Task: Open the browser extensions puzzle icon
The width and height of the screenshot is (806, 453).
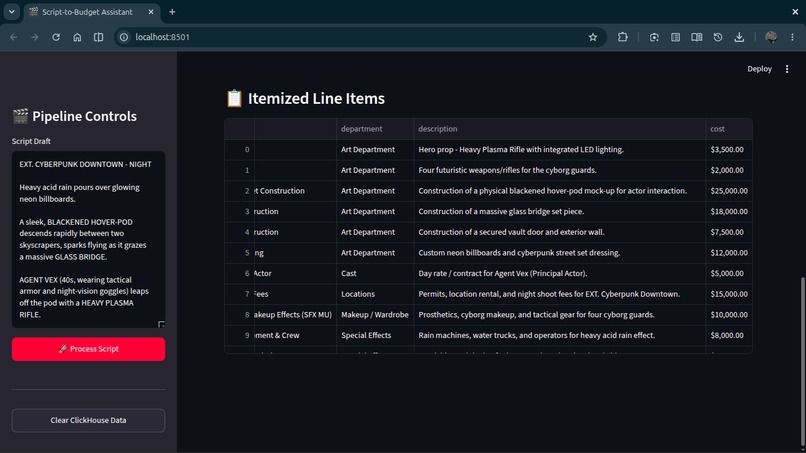Action: (x=622, y=37)
